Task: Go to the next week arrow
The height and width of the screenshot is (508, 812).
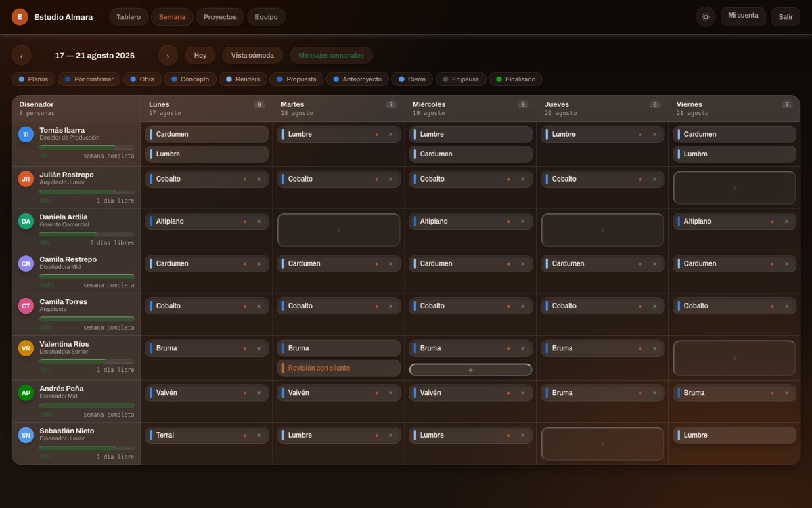Action: tap(168, 56)
